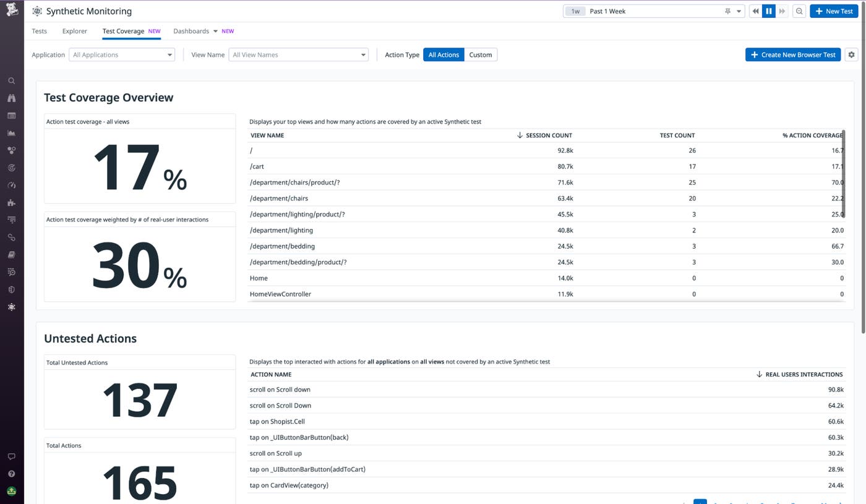Open the View Name dropdown

pyautogui.click(x=299, y=54)
